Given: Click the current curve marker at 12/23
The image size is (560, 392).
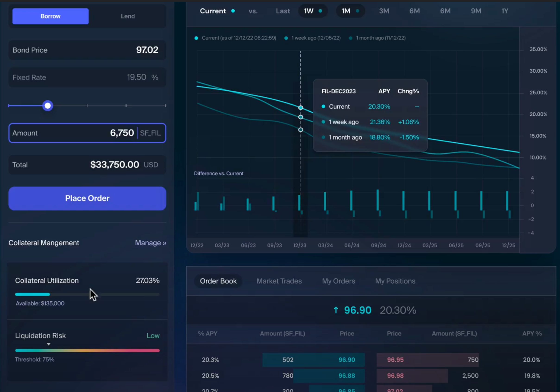Looking at the screenshot, I should (x=300, y=107).
